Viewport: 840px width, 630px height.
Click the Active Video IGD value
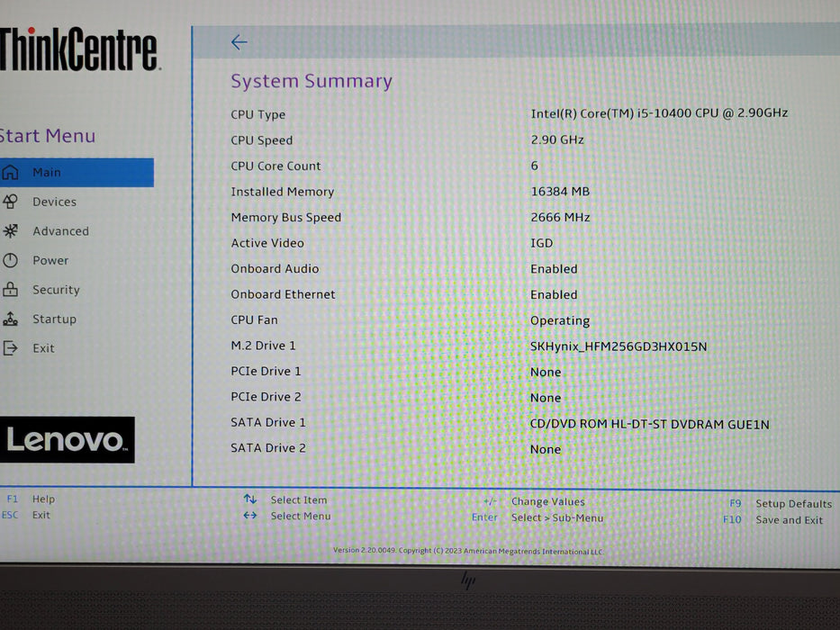point(542,243)
